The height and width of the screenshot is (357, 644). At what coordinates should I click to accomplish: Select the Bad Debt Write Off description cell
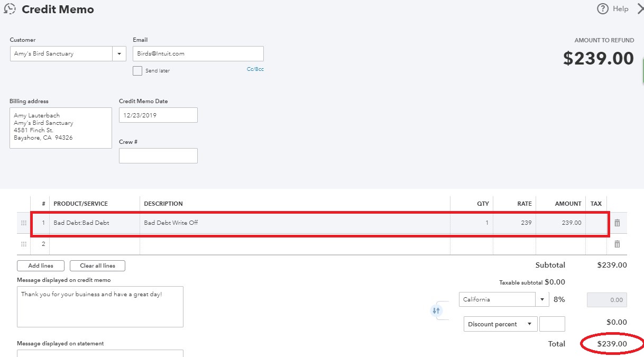pyautogui.click(x=295, y=223)
